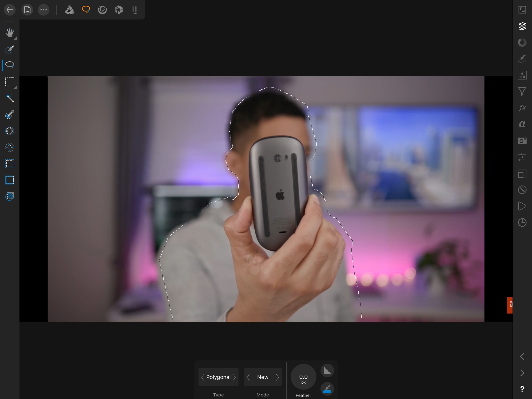Tap the Polygonal type label

click(x=218, y=377)
